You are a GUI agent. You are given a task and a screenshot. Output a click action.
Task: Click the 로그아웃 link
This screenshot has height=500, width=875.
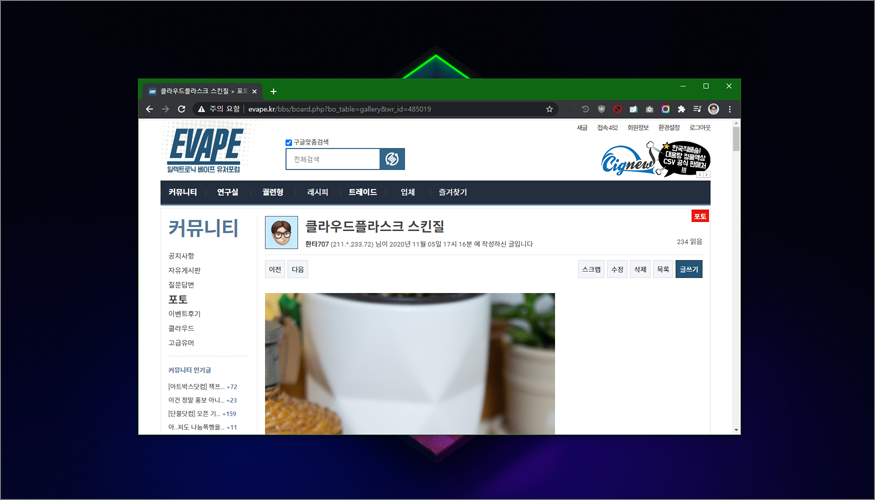pos(700,128)
